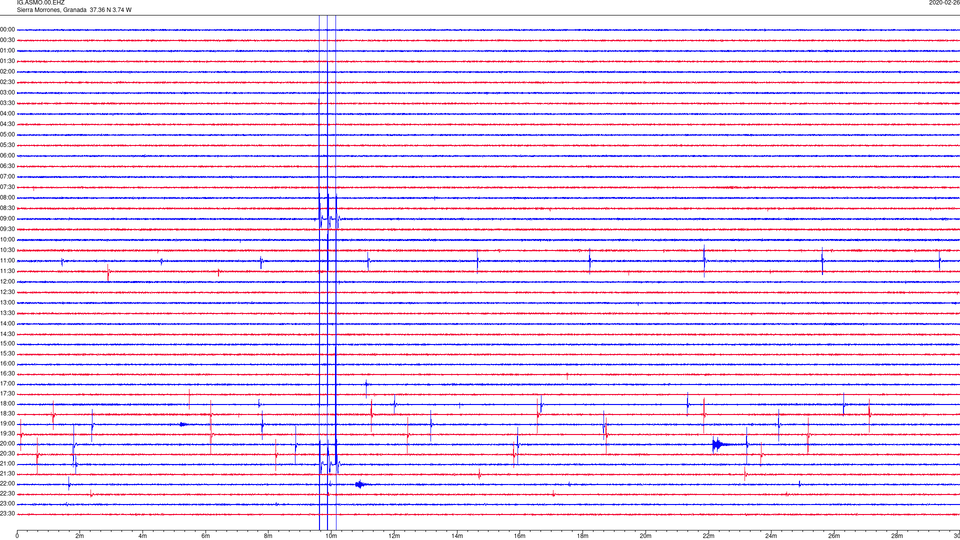
Task: Click the 2m tick on the minute axis
Action: pos(80,536)
